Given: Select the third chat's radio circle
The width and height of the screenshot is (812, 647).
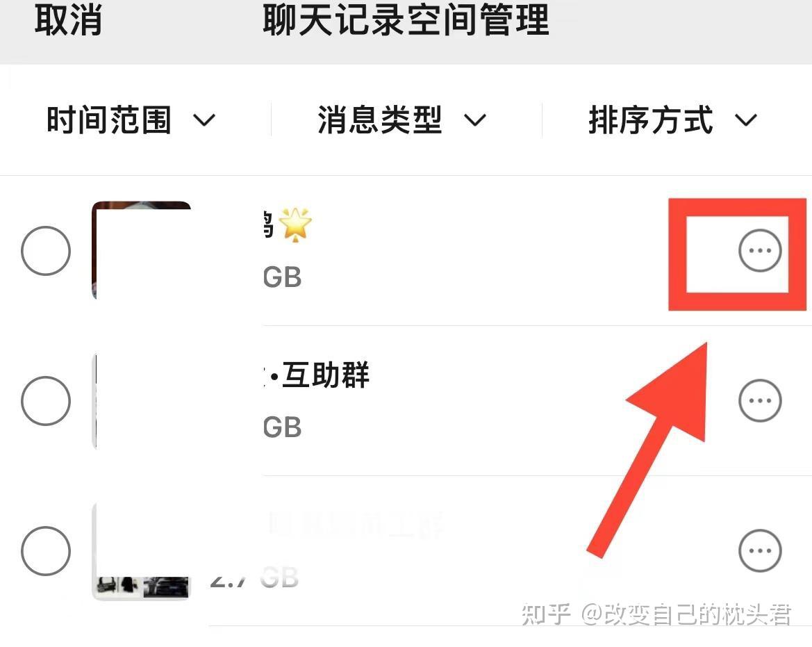Looking at the screenshot, I should (x=46, y=550).
